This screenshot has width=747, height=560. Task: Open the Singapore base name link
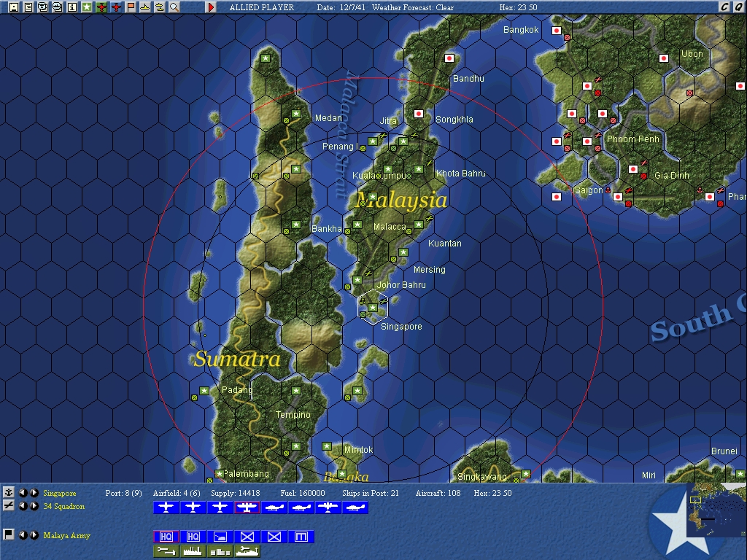tap(60, 494)
